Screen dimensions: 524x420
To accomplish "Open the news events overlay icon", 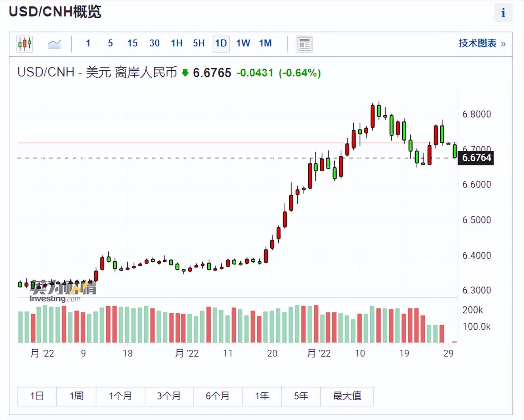I will point(304,43).
